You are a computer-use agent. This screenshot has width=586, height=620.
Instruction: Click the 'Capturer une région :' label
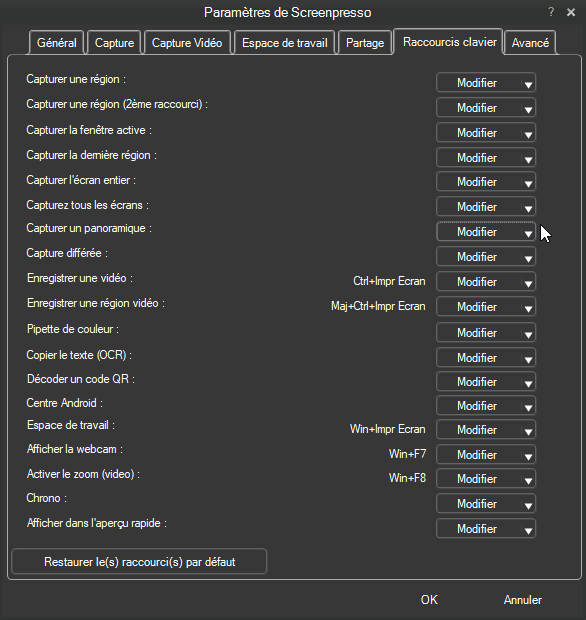coord(76,79)
